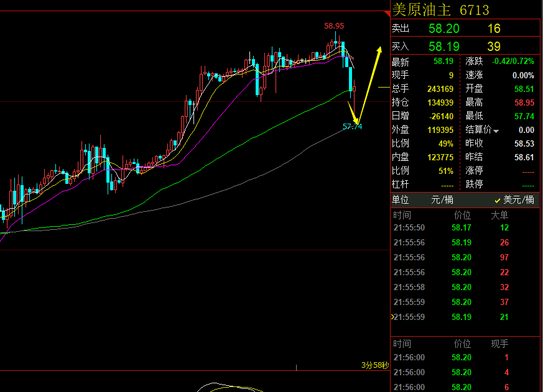Click the 最新 value 58.19
Image resolution: width=543 pixels, height=392 pixels.
click(x=443, y=62)
